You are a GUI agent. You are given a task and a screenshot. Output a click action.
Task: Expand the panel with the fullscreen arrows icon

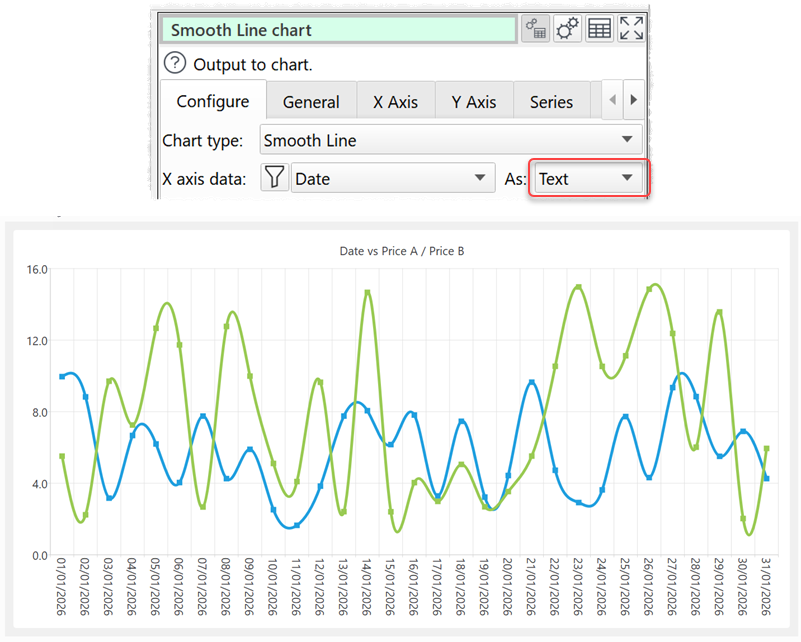[631, 29]
